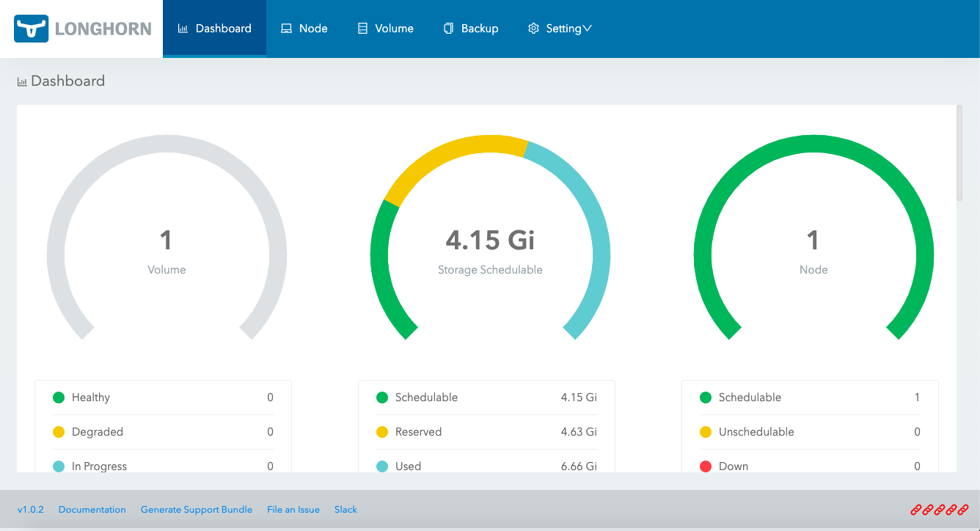The height and width of the screenshot is (531, 980).
Task: Open the Slack link in footer
Action: coord(345,509)
